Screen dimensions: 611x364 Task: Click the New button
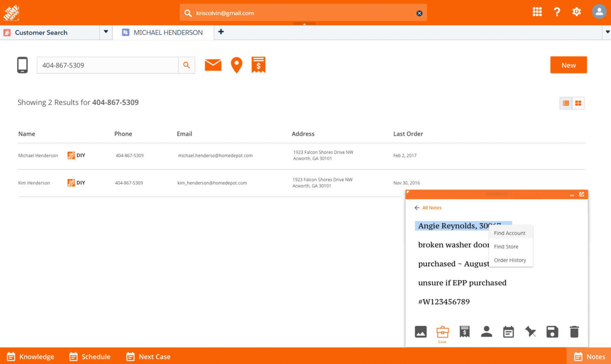click(x=568, y=65)
